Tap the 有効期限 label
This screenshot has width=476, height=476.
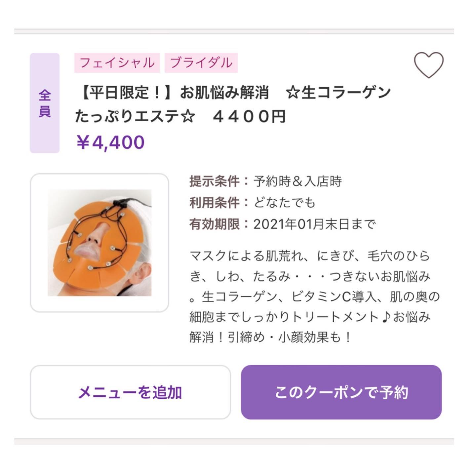point(214,224)
